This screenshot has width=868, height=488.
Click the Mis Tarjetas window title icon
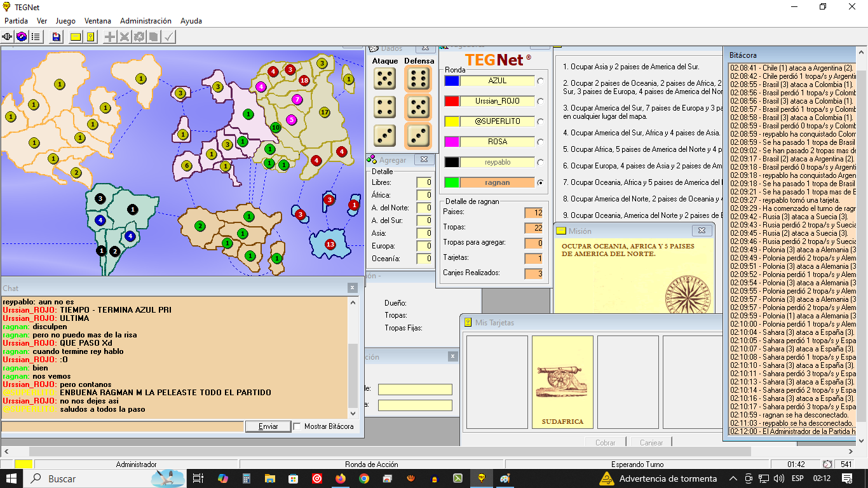[x=468, y=322]
